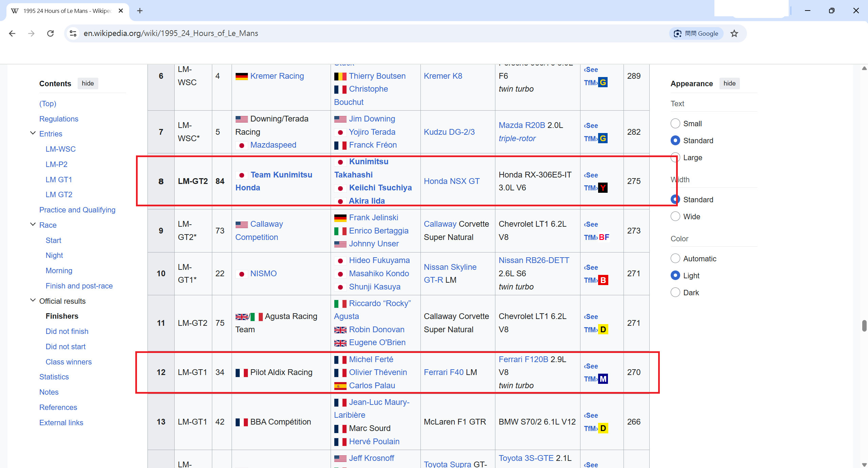The width and height of the screenshot is (868, 468).
Task: Click the BF tyre badge for Callaway Competition
Action: tap(604, 237)
